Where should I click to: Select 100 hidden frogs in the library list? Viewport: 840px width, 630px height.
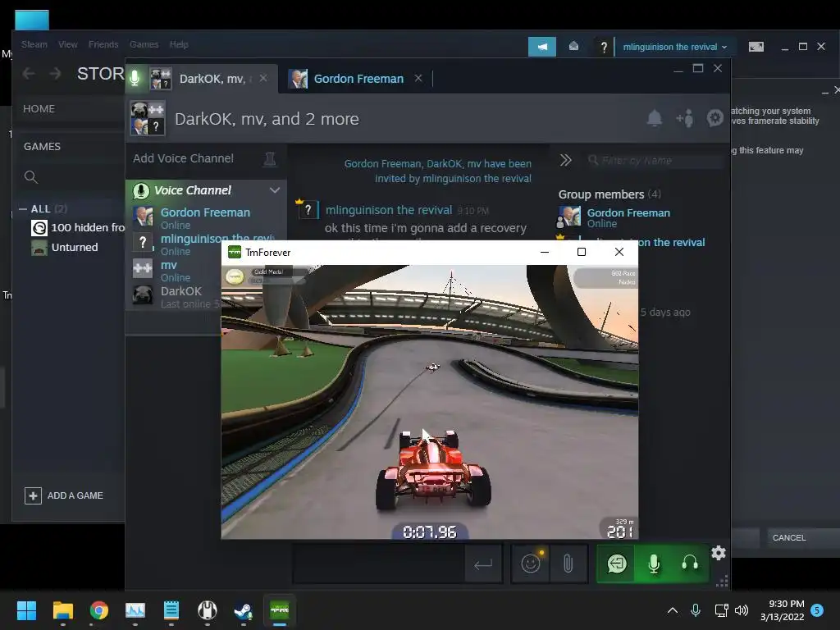[78, 228]
